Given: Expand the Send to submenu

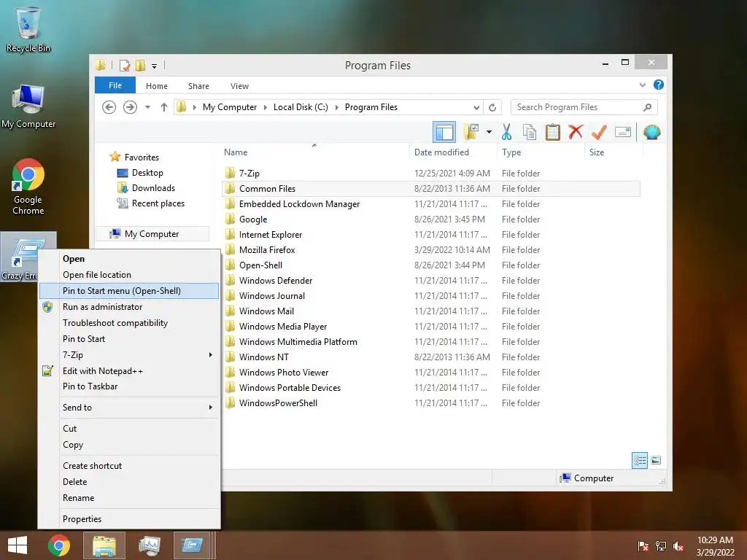Looking at the screenshot, I should [129, 407].
